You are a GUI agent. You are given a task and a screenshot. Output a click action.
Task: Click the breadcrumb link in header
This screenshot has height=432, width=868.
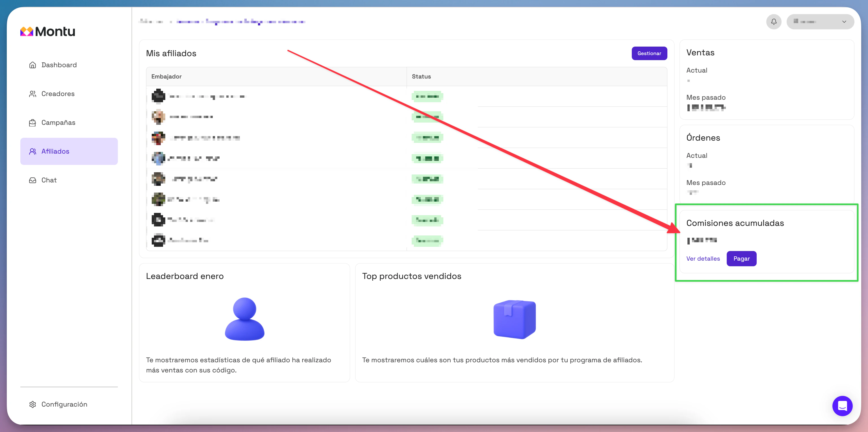click(241, 21)
